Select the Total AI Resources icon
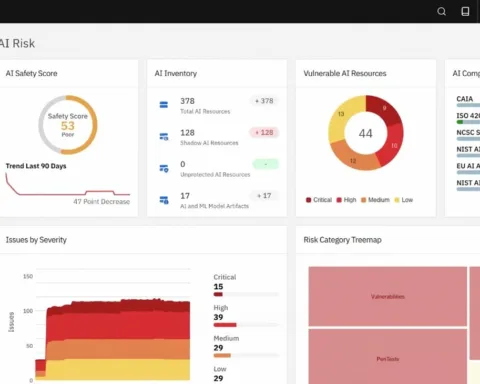Image resolution: width=480 pixels, height=384 pixels. coord(164,105)
